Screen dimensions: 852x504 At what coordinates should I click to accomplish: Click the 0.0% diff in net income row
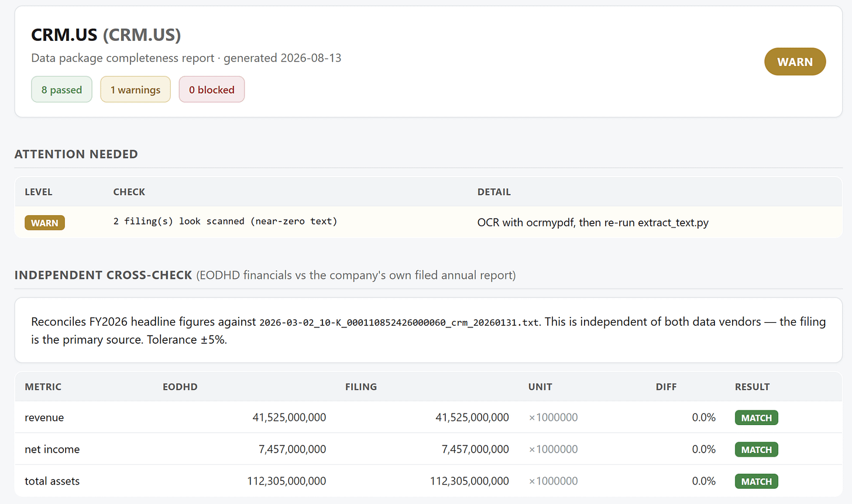point(703,449)
